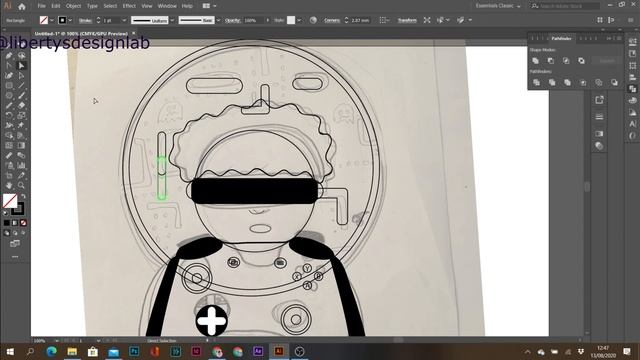Enable Draw Inside mode

pyautogui.click(x=23, y=233)
